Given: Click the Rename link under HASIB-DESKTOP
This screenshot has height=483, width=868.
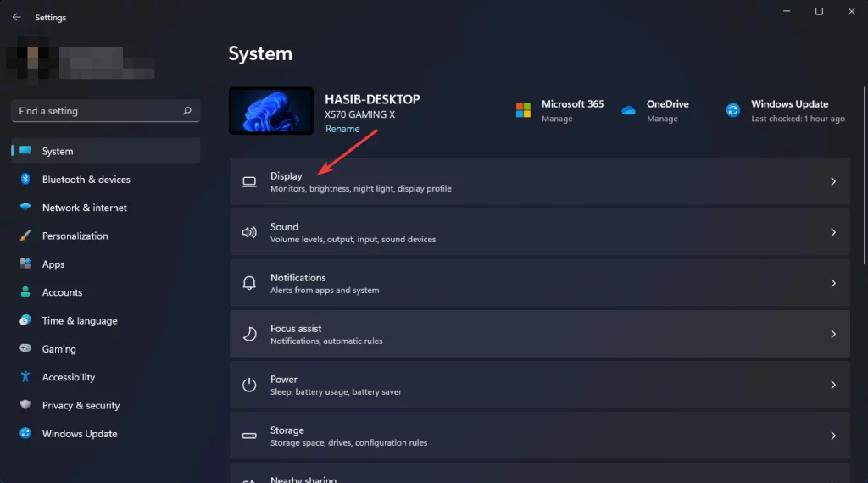Looking at the screenshot, I should click(x=342, y=128).
